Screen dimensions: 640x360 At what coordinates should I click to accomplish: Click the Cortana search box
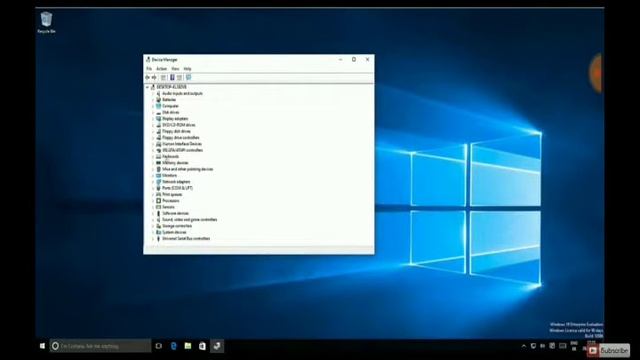(100, 346)
